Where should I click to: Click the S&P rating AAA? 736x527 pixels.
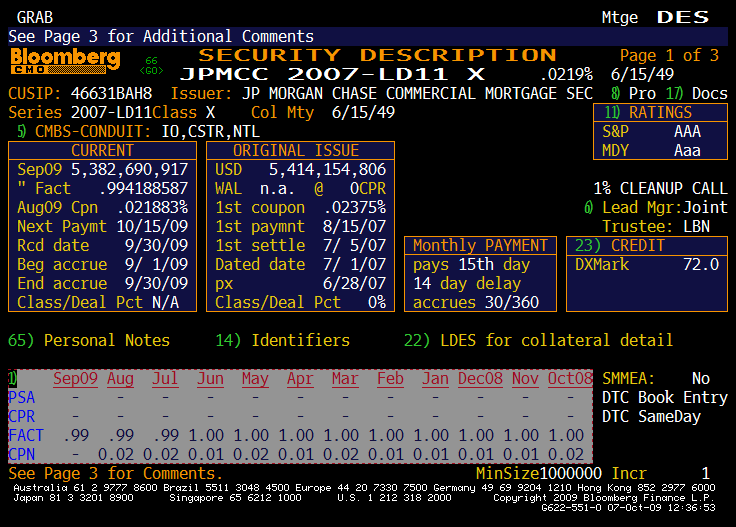coord(687,131)
